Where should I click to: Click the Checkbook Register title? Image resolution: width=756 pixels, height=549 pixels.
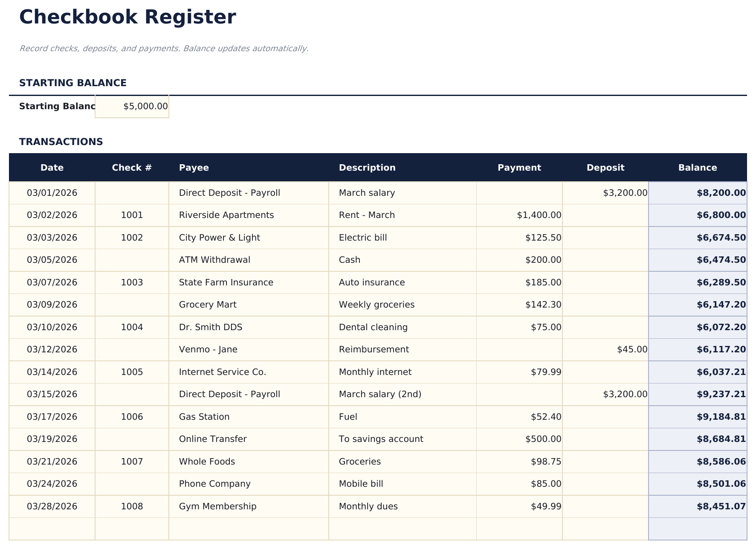[x=127, y=17]
